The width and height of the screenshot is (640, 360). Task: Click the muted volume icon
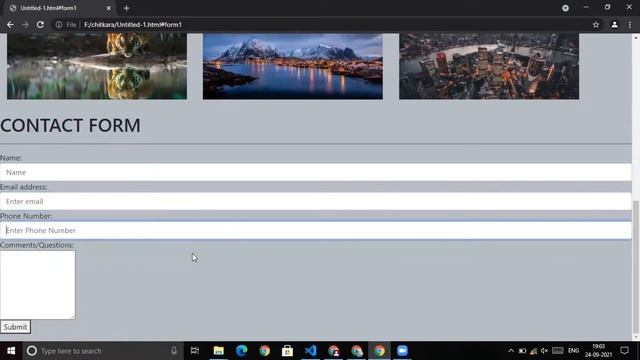point(544,351)
